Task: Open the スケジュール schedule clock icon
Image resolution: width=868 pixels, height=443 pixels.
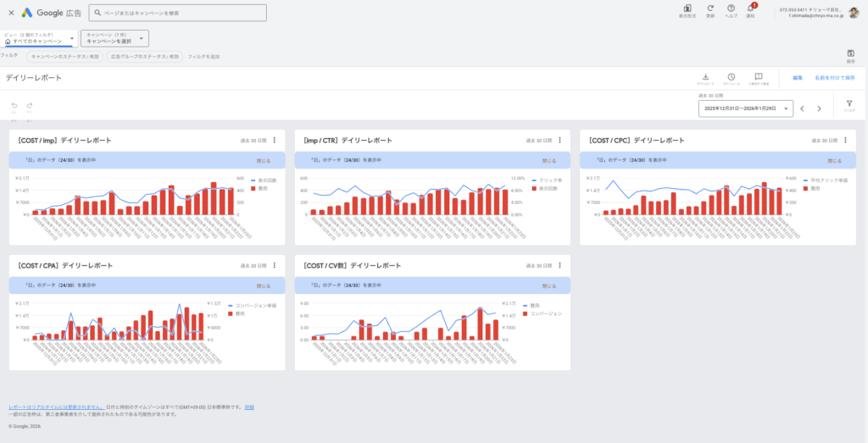Action: (731, 77)
